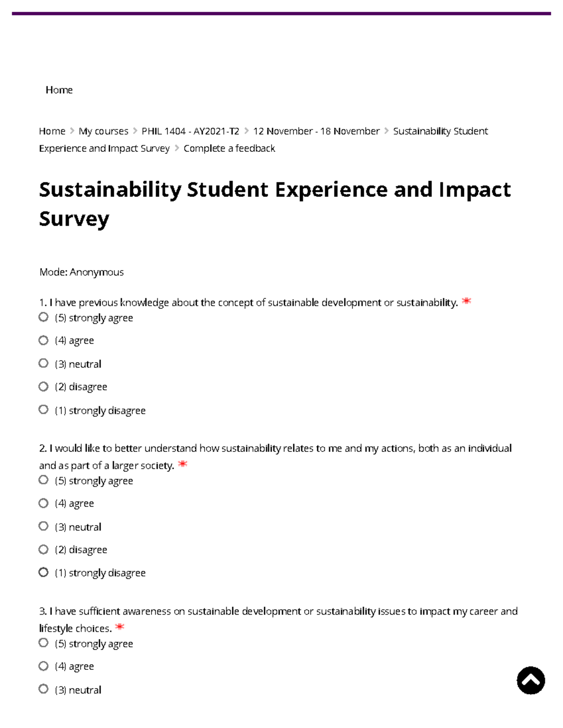The width and height of the screenshot is (563, 728).
Task: Open the Home breadcrumb link
Action: (52, 131)
